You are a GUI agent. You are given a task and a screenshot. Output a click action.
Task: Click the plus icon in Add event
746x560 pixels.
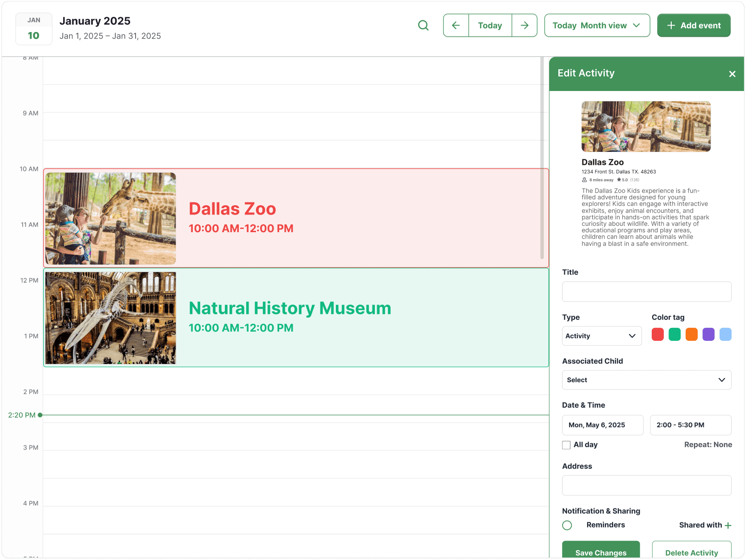pos(671,26)
